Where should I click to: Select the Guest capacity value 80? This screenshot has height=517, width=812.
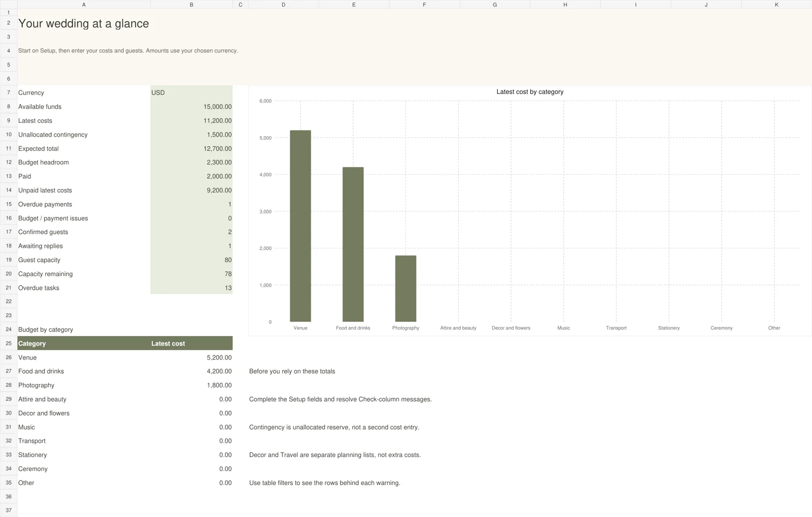(x=191, y=260)
